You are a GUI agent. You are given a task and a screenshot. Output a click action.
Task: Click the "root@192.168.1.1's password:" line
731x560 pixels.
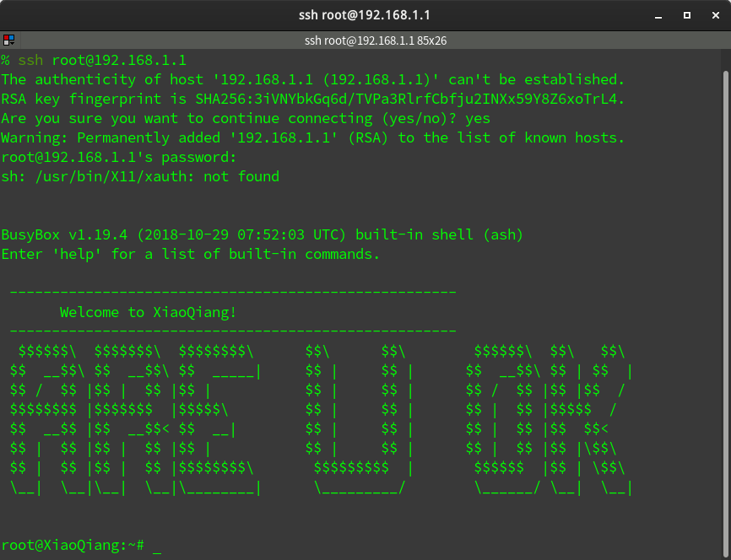(x=119, y=158)
